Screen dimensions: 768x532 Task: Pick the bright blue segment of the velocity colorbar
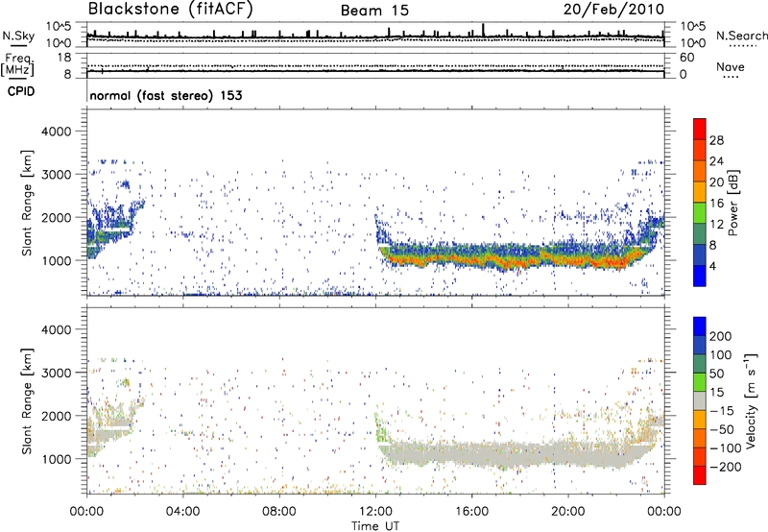(x=700, y=326)
